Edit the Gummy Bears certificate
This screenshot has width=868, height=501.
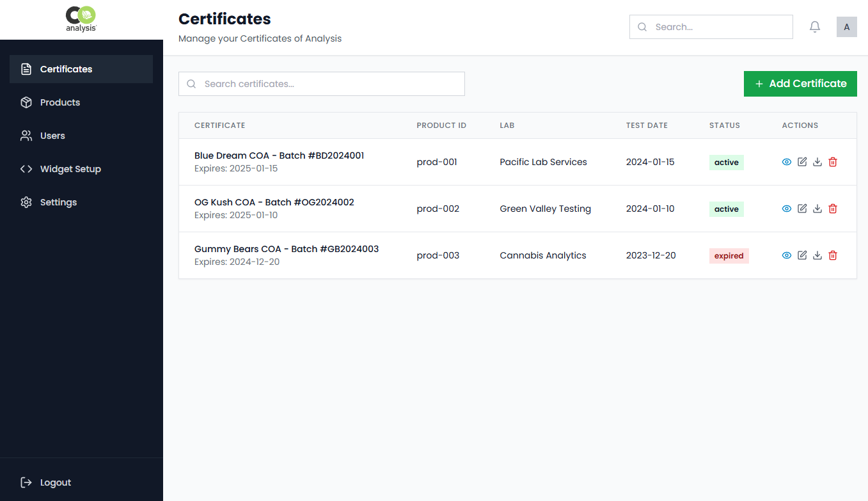click(802, 255)
